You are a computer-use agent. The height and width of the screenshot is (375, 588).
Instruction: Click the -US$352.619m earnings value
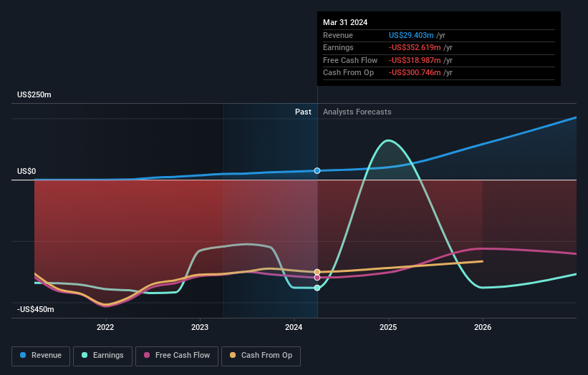click(x=415, y=47)
